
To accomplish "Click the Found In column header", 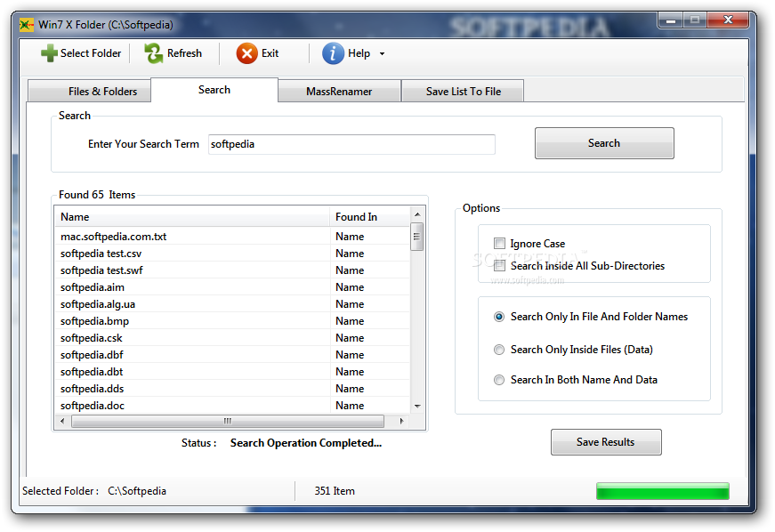I will coord(370,217).
